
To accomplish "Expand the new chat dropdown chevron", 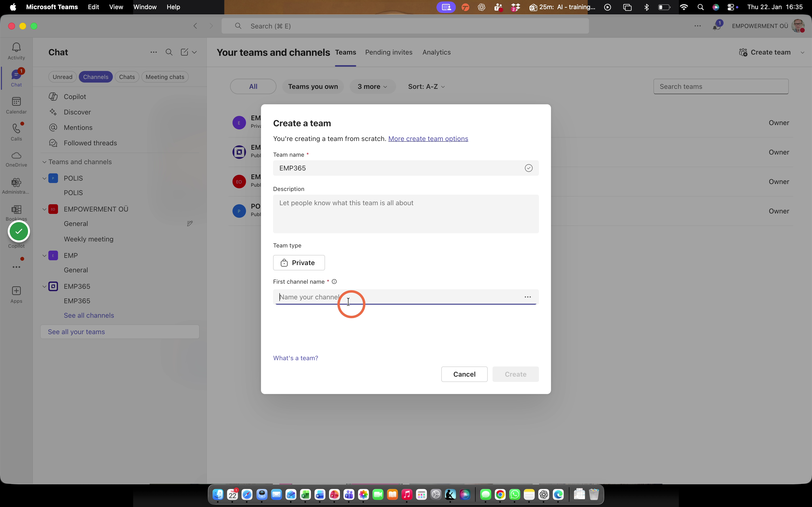I will [x=194, y=52].
